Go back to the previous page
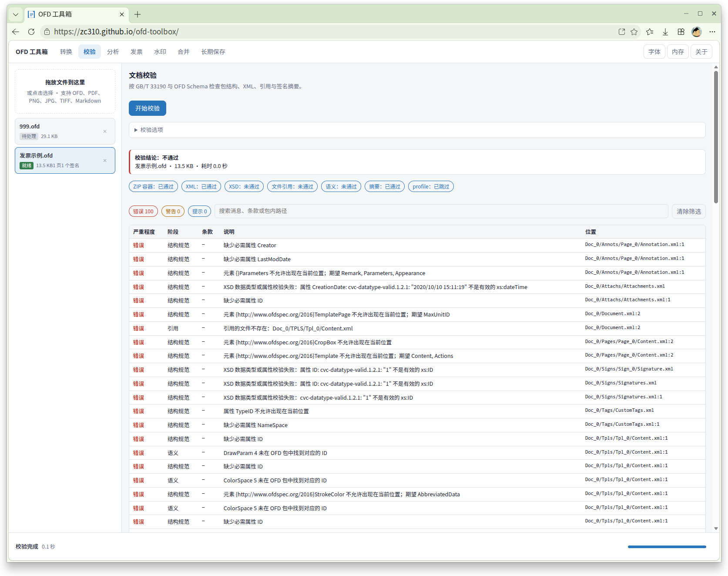The height and width of the screenshot is (576, 728). coord(16,32)
